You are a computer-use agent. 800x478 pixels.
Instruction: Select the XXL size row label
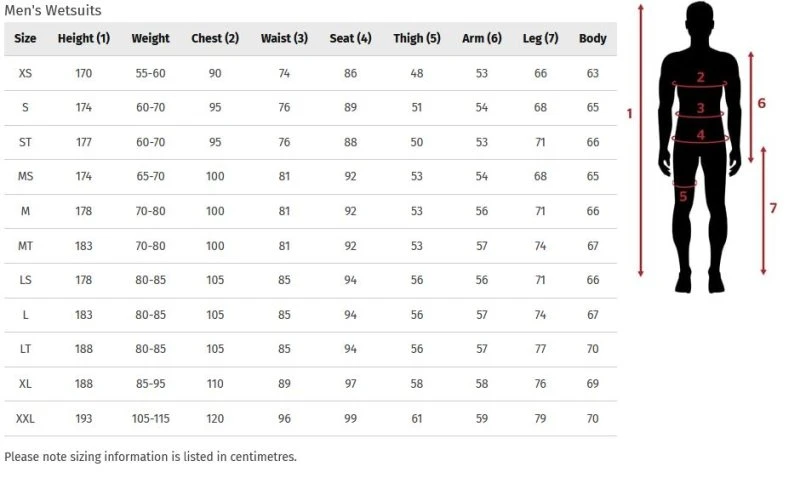[x=26, y=418]
